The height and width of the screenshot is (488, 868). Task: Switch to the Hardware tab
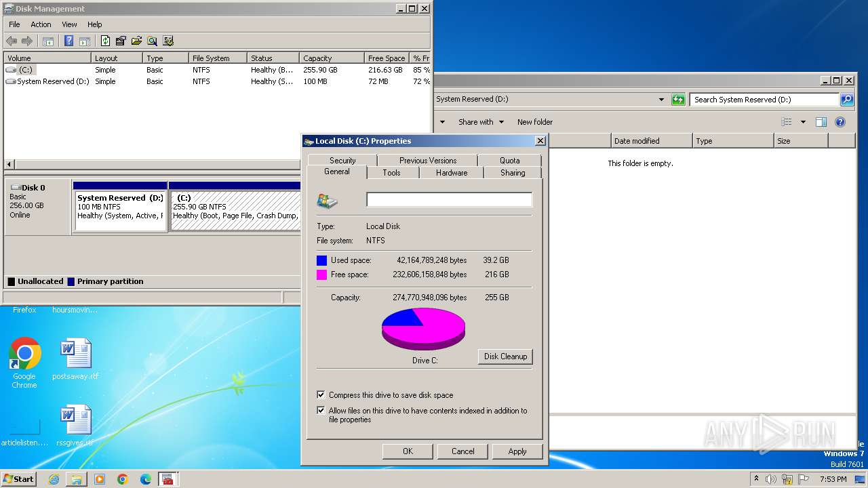pos(452,172)
